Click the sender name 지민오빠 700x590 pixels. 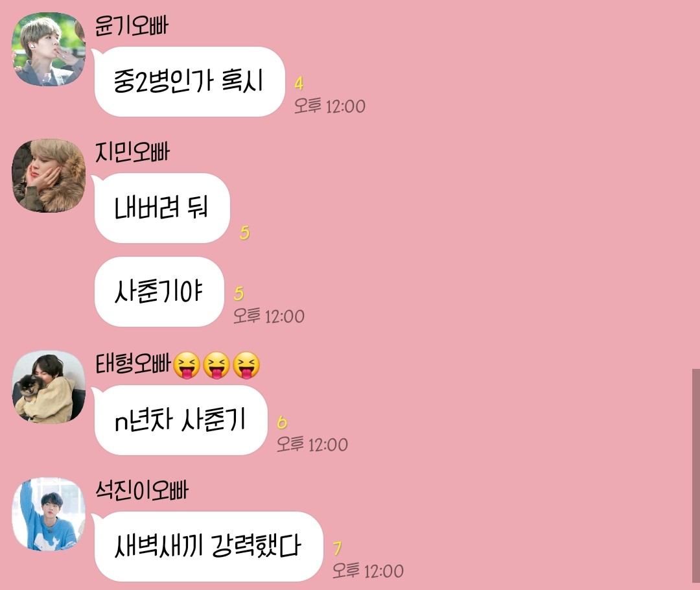point(132,152)
